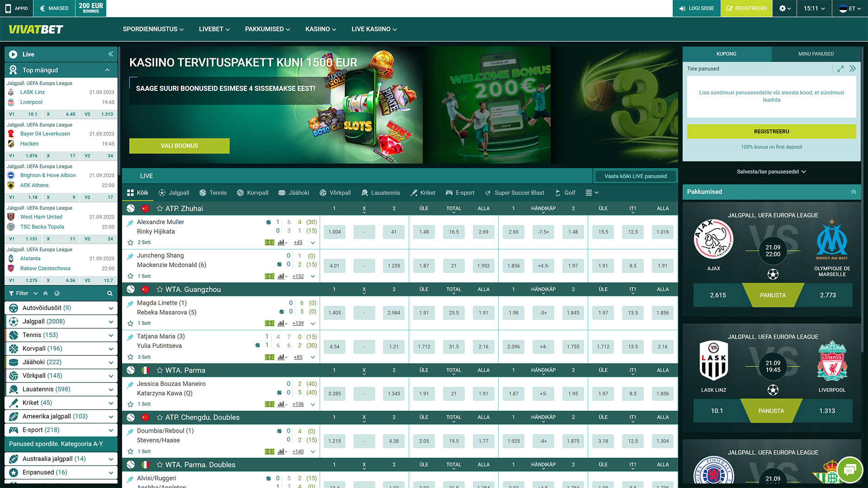Filter live events by Korvpall
The width and height of the screenshot is (868, 488).
coord(253,193)
